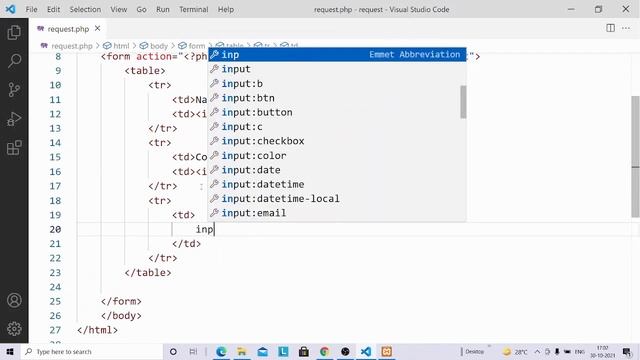640x360 pixels.
Task: Open the Manage gear icon
Action: coord(14,328)
